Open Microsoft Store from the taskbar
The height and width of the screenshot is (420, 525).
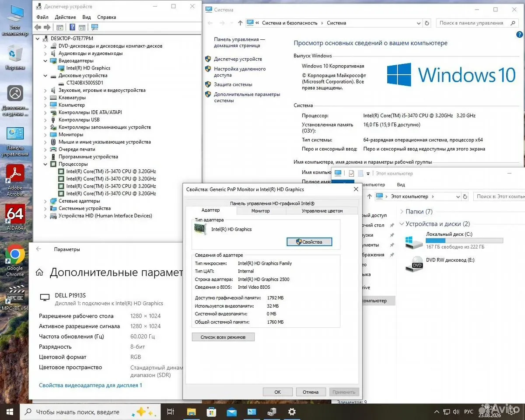211,412
